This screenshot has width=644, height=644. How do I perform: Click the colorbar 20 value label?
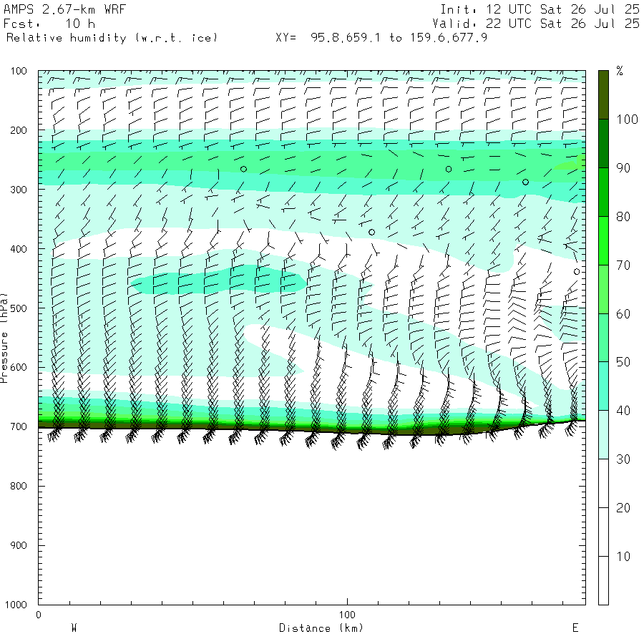(623, 508)
